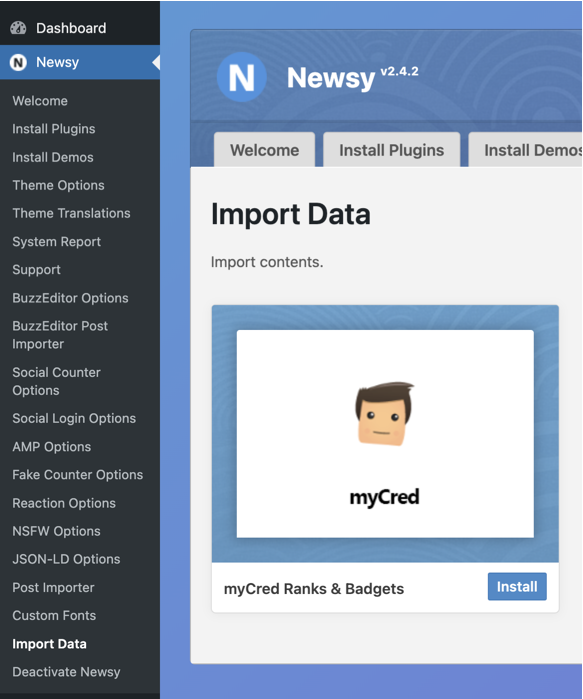Switch to the Install Demos tab
This screenshot has width=583, height=699.
tap(526, 150)
